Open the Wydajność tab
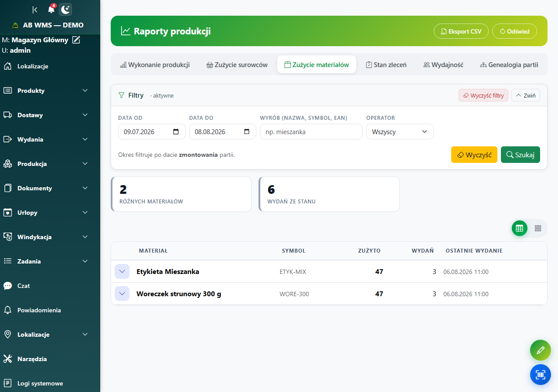The width and height of the screenshot is (558, 392). (443, 64)
